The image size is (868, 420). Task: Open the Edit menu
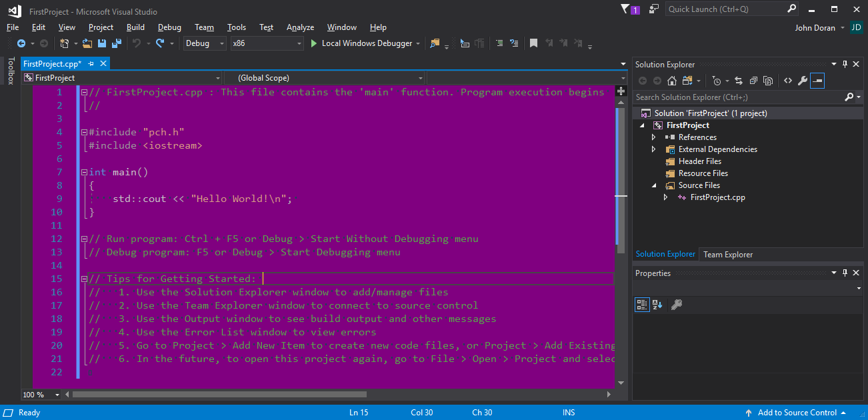pos(39,27)
